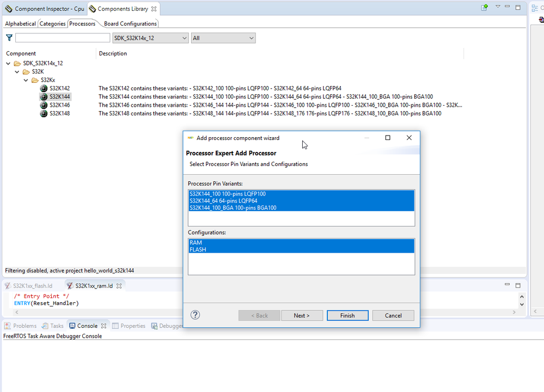Click the S32K148 processor chip icon
The width and height of the screenshot is (544, 392).
[44, 113]
